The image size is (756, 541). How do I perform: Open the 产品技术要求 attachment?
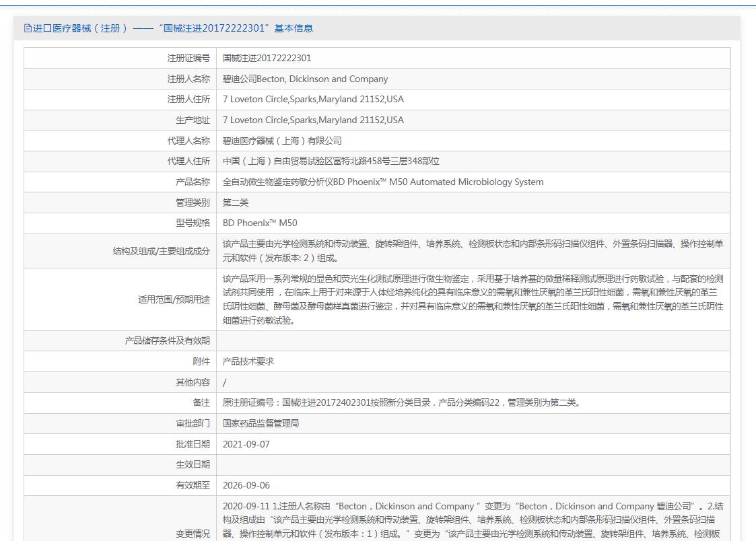point(248,361)
